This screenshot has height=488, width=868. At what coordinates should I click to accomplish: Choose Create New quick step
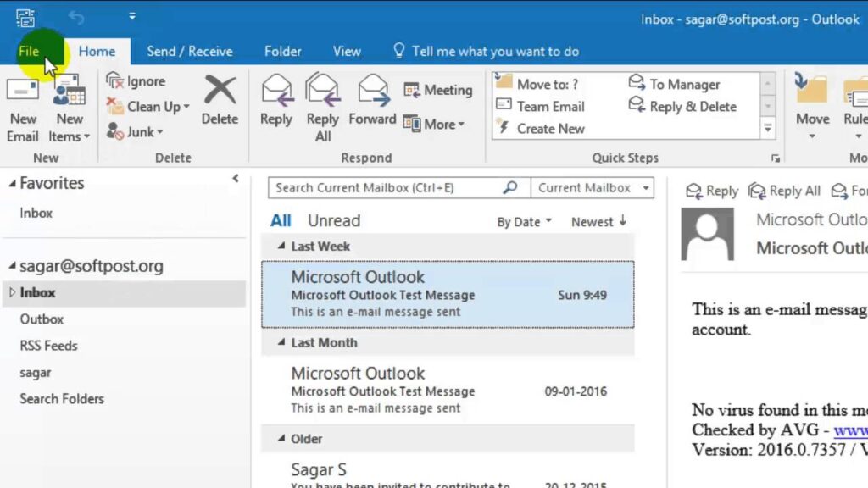[x=553, y=128]
